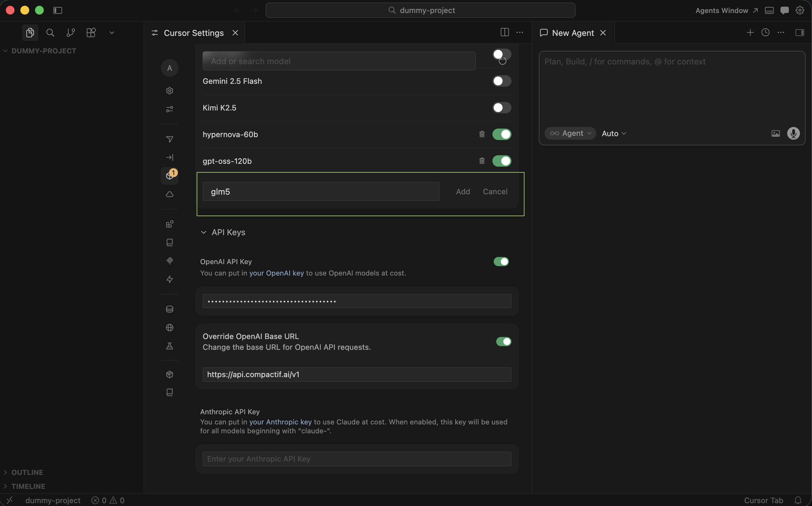The image size is (812, 506).
Task: Toggle Override OpenAI Base URL switch
Action: [x=504, y=342]
